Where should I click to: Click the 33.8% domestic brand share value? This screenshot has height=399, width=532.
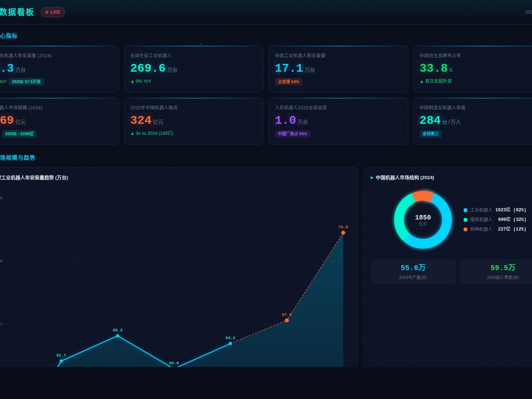coord(436,68)
